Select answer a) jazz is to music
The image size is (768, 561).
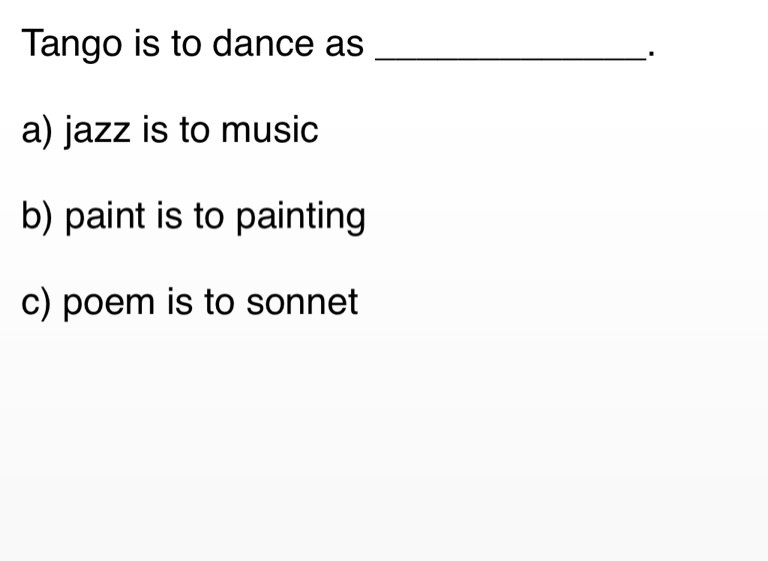click(170, 130)
